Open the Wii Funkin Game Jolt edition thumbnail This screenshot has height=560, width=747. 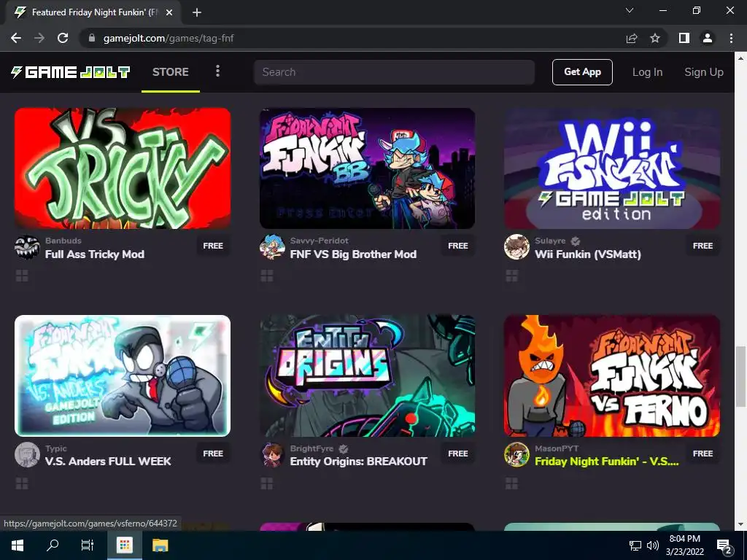(x=612, y=168)
